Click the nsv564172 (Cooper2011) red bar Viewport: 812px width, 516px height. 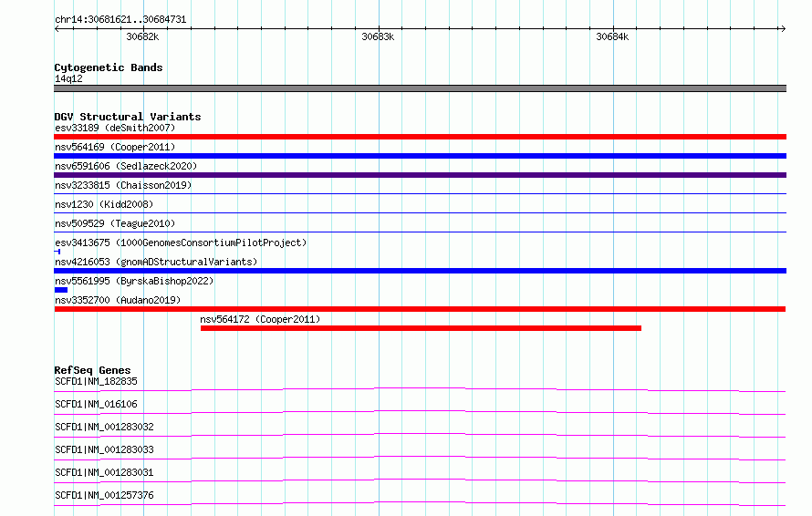[421, 328]
